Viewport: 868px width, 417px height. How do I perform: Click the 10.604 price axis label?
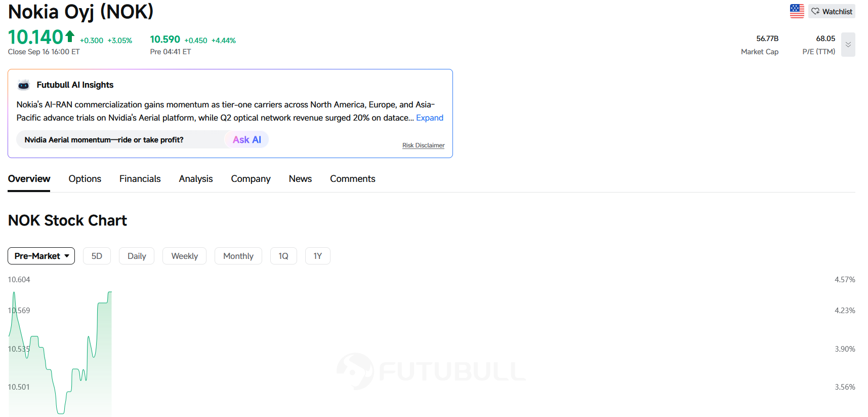[x=19, y=280]
